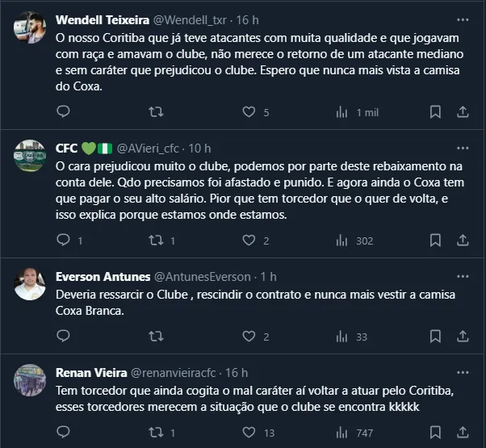Reply to Wendell Teixeira's tweet
Viewport: 486px width, 448px height.
(63, 112)
